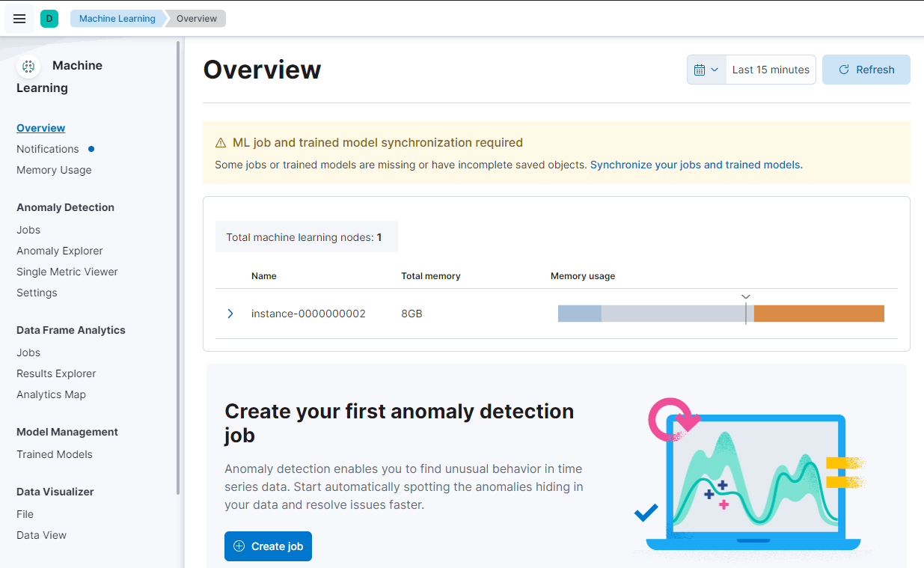Open the date picker dropdown arrow
Screen dimensions: 924x568
coord(717,69)
